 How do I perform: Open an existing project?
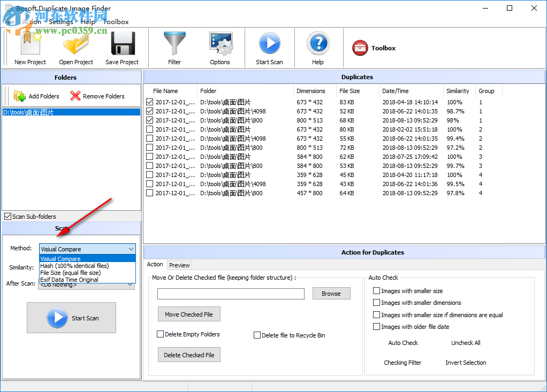point(75,48)
